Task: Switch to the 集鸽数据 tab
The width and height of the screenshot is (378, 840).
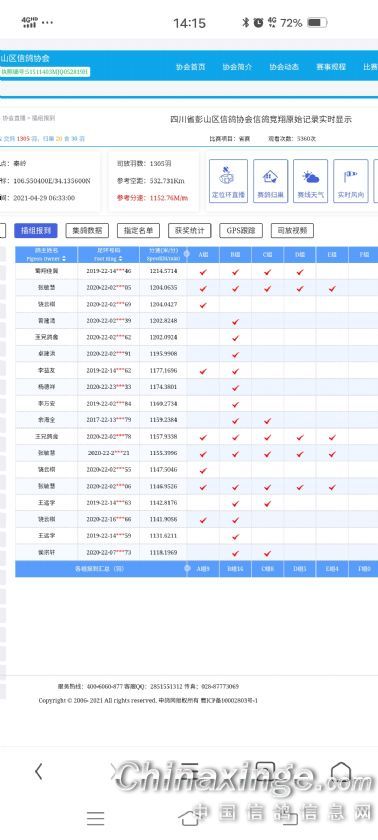Action: 87,231
